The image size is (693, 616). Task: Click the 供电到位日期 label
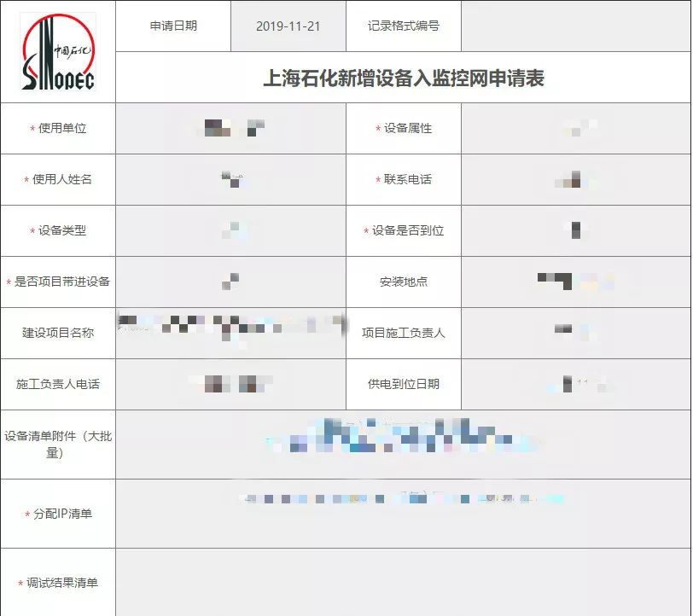[404, 385]
